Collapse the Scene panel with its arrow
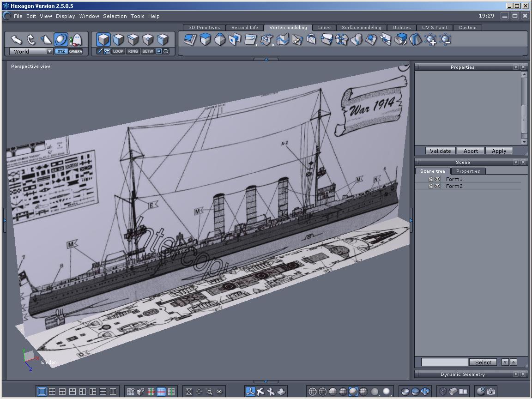This screenshot has height=399, width=532. (x=516, y=163)
